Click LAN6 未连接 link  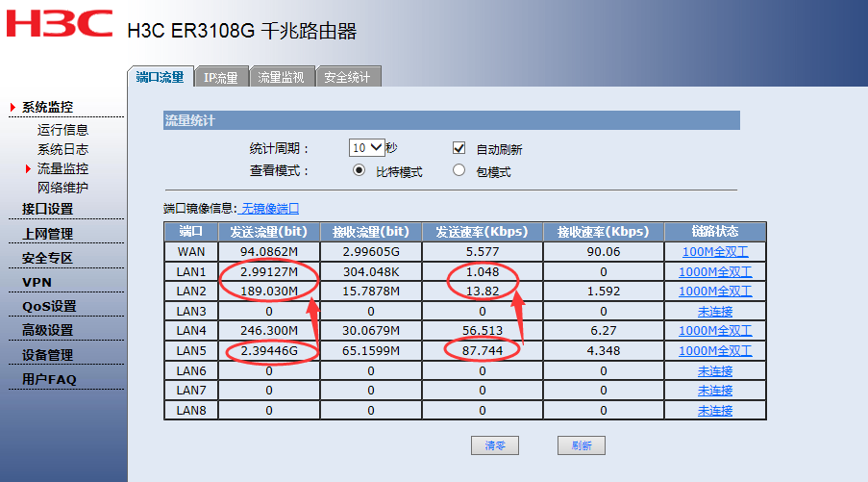[715, 370]
